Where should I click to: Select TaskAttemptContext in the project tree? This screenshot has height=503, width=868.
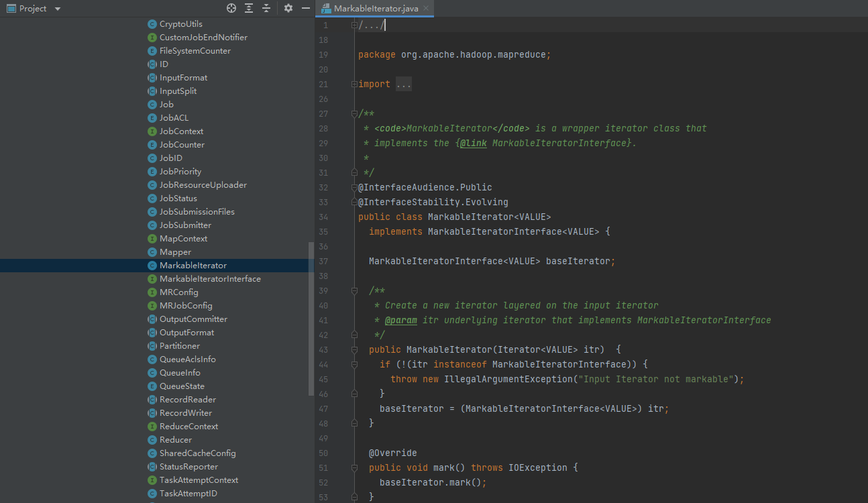click(x=199, y=480)
